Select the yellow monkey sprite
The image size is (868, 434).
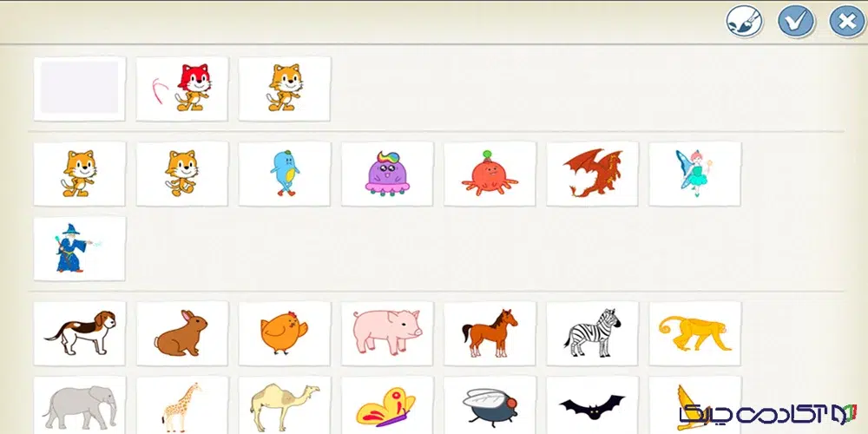tap(694, 333)
